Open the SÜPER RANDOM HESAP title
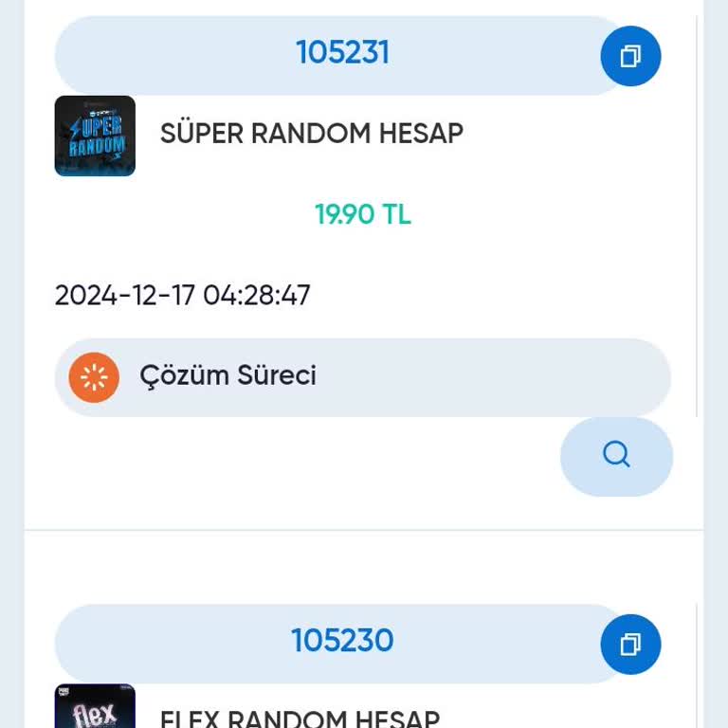The width and height of the screenshot is (728, 728). click(x=311, y=134)
